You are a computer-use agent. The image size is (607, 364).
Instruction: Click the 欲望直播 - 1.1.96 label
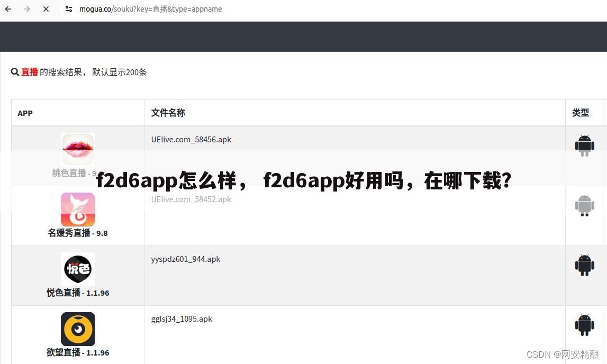tap(77, 353)
